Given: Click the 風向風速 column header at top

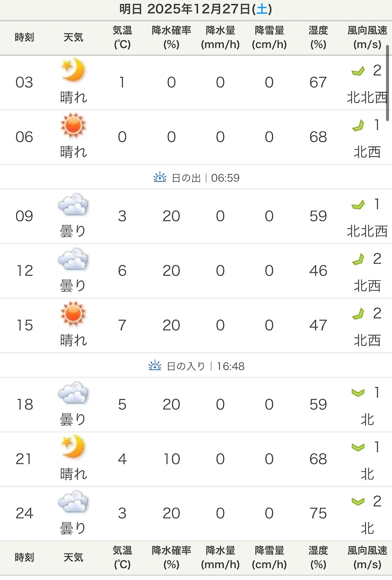Looking at the screenshot, I should pos(367,37).
